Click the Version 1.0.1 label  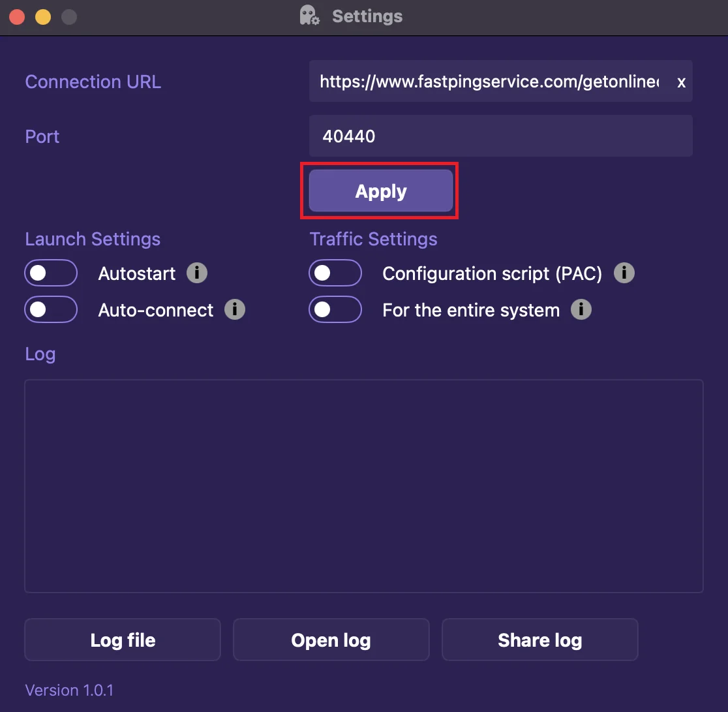[69, 690]
